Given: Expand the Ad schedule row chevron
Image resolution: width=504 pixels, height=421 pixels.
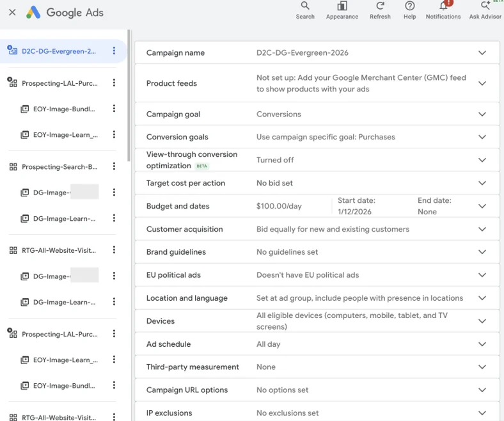Looking at the screenshot, I should click(482, 344).
